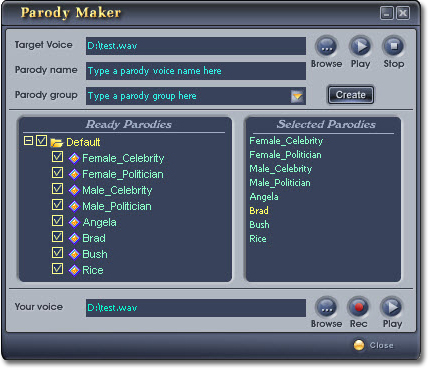Screen dimensions: 428x368
Task: Click the diamond icon beside Male_Celebrity
Action: pyautogui.click(x=74, y=190)
